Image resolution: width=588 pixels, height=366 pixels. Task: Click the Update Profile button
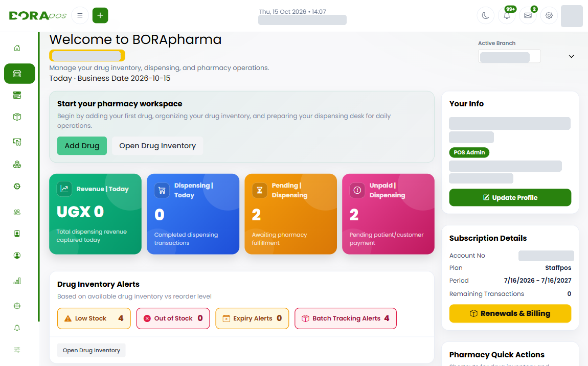coord(510,198)
